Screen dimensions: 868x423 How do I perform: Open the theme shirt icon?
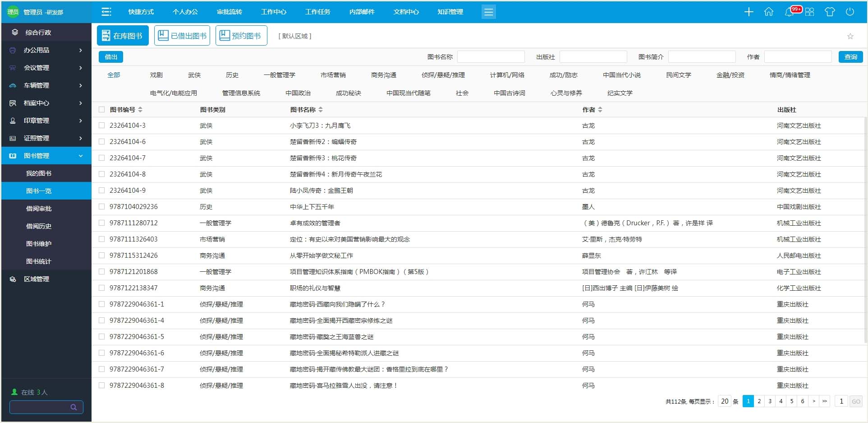point(830,12)
